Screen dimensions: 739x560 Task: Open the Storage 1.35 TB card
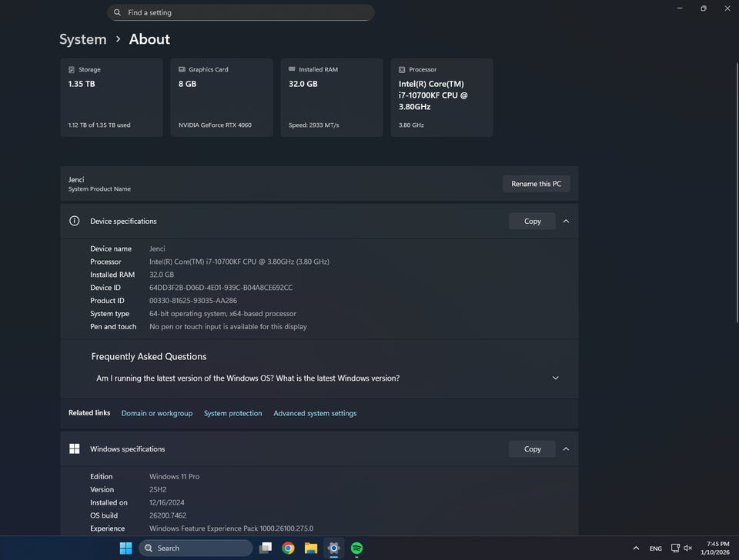(112, 98)
